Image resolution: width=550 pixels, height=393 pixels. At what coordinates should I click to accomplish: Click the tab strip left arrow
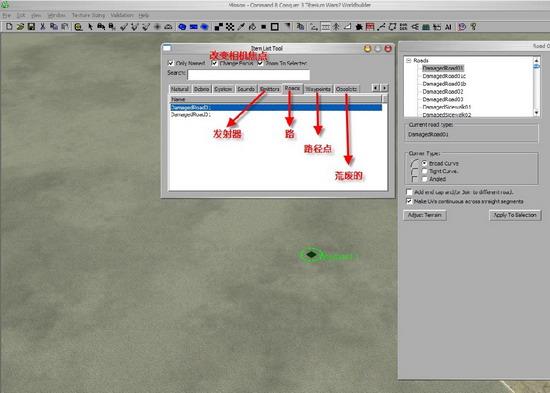(376, 88)
